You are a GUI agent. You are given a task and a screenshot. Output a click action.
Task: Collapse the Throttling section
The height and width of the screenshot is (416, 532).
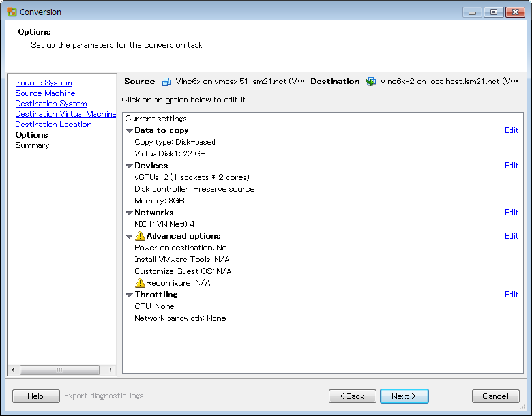129,295
